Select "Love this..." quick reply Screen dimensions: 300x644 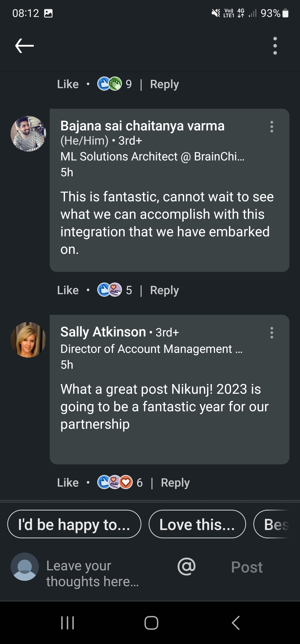click(x=197, y=524)
